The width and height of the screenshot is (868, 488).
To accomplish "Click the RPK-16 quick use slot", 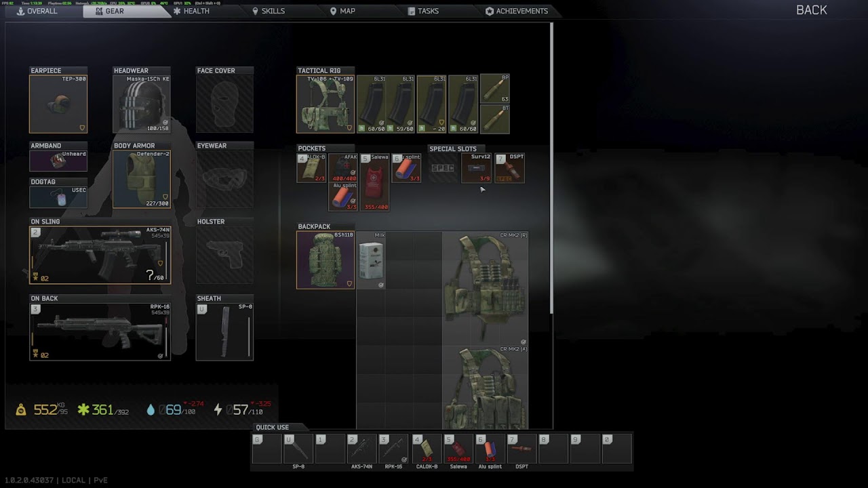I will [x=393, y=449].
